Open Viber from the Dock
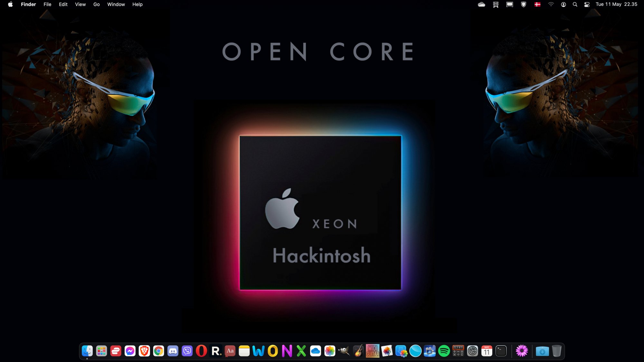Image resolution: width=644 pixels, height=362 pixels. pos(187,351)
